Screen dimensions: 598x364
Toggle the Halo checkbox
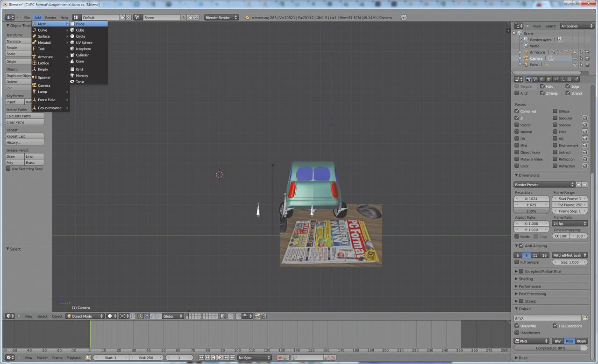coord(542,86)
